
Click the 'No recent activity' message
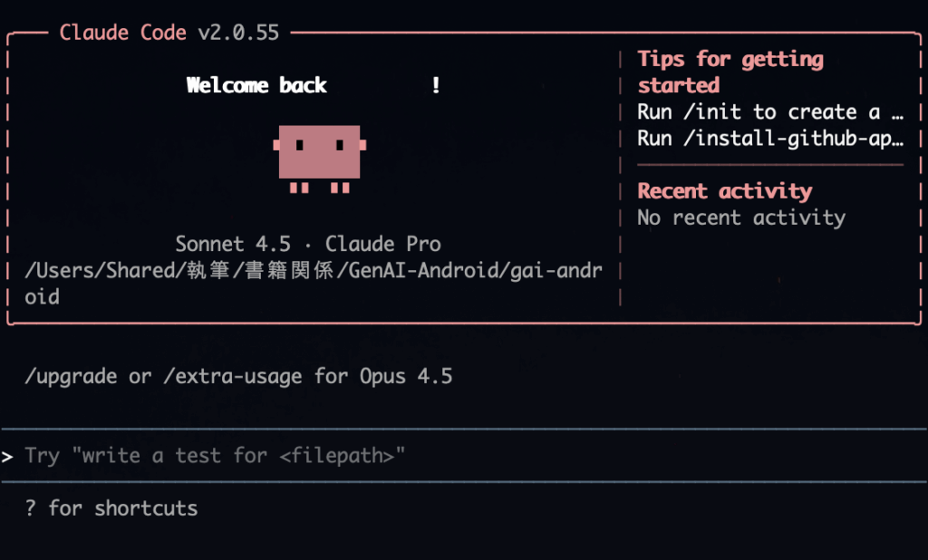pyautogui.click(x=740, y=217)
